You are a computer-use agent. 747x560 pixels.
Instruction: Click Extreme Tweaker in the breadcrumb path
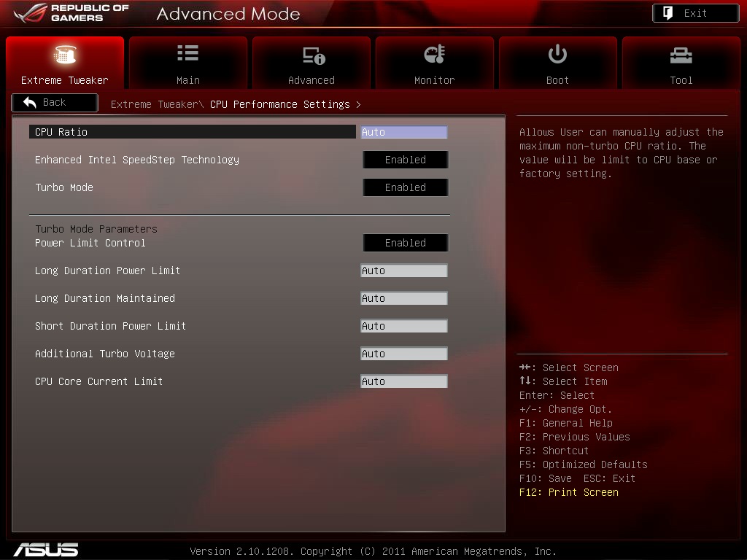pyautogui.click(x=156, y=104)
